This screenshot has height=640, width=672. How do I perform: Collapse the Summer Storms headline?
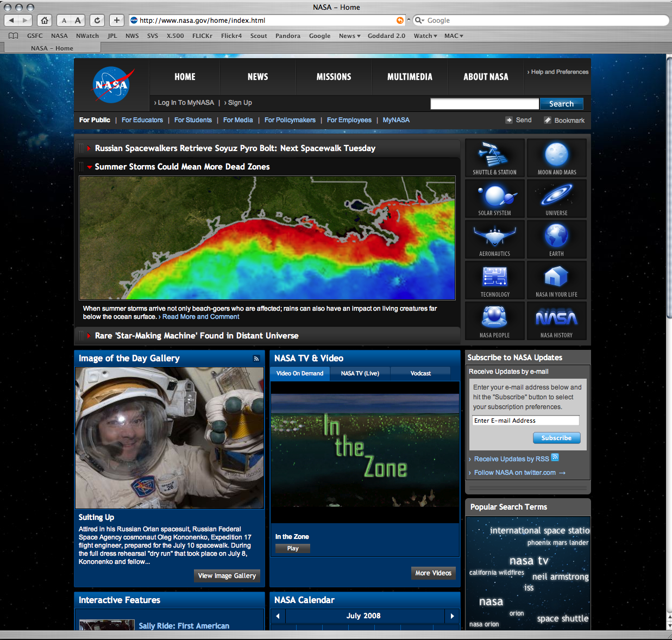click(x=89, y=167)
